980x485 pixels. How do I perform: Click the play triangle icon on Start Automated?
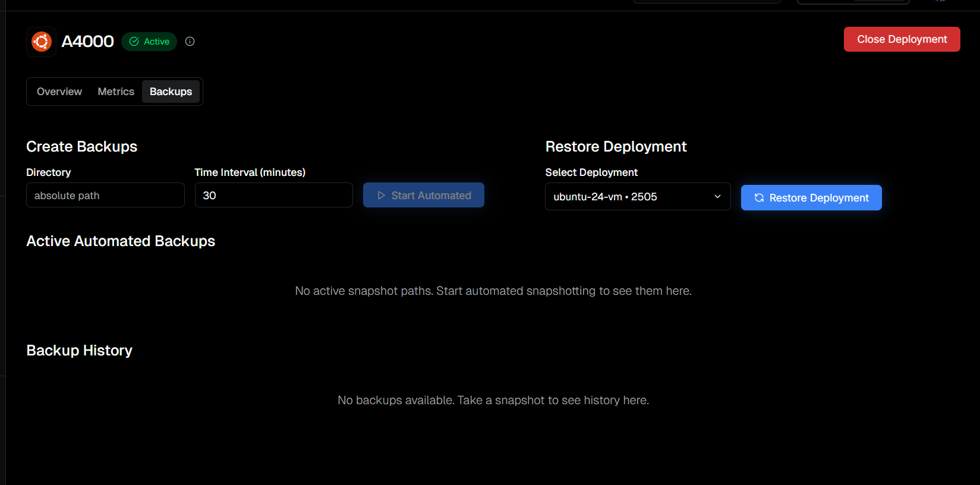382,196
